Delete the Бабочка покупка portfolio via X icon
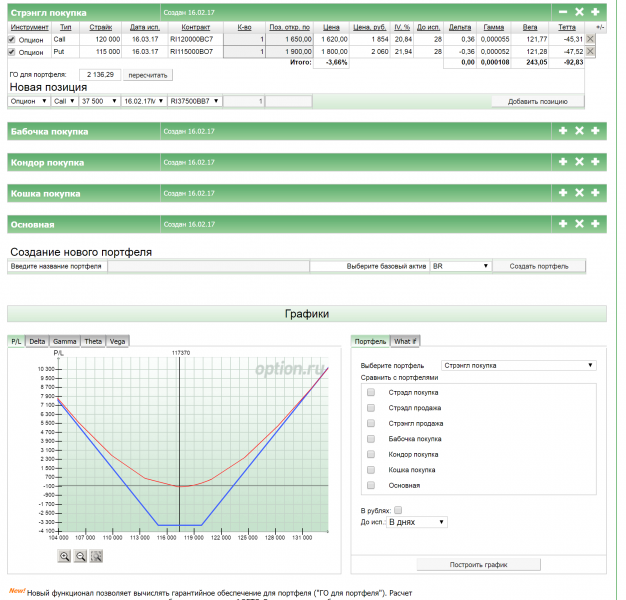 click(579, 131)
